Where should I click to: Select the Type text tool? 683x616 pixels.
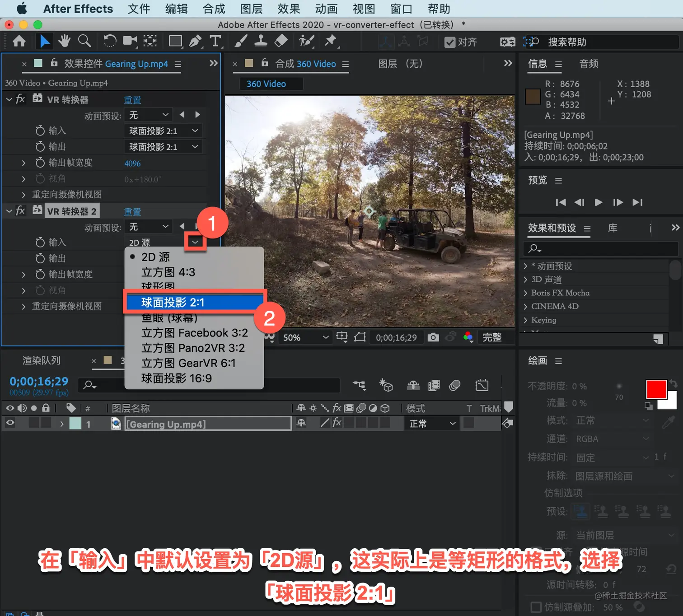216,42
